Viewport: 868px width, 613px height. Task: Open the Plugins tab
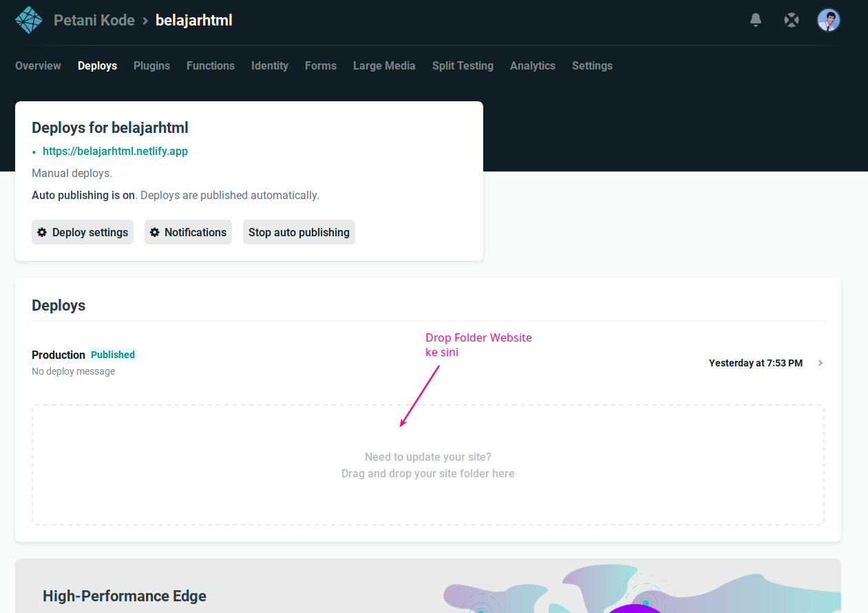(151, 65)
